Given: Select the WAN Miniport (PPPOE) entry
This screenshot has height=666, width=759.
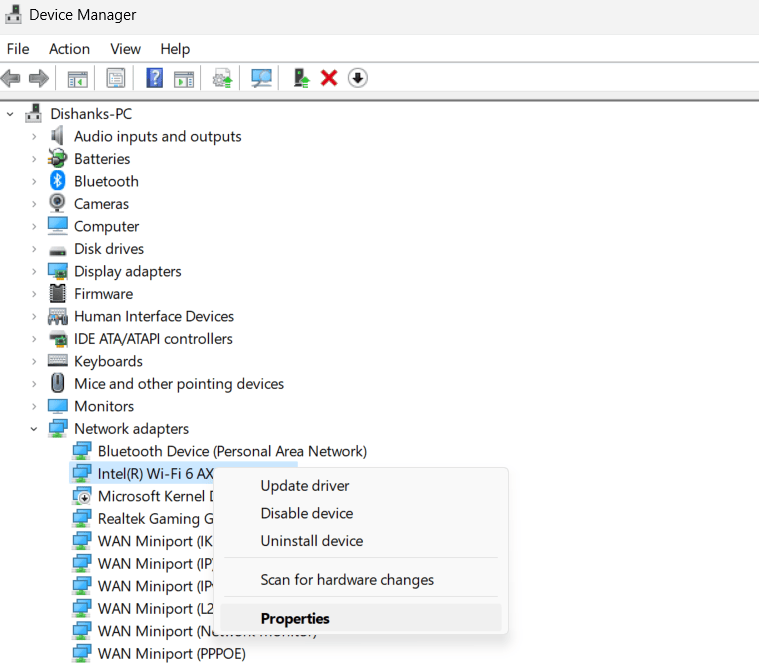Looking at the screenshot, I should [x=171, y=653].
